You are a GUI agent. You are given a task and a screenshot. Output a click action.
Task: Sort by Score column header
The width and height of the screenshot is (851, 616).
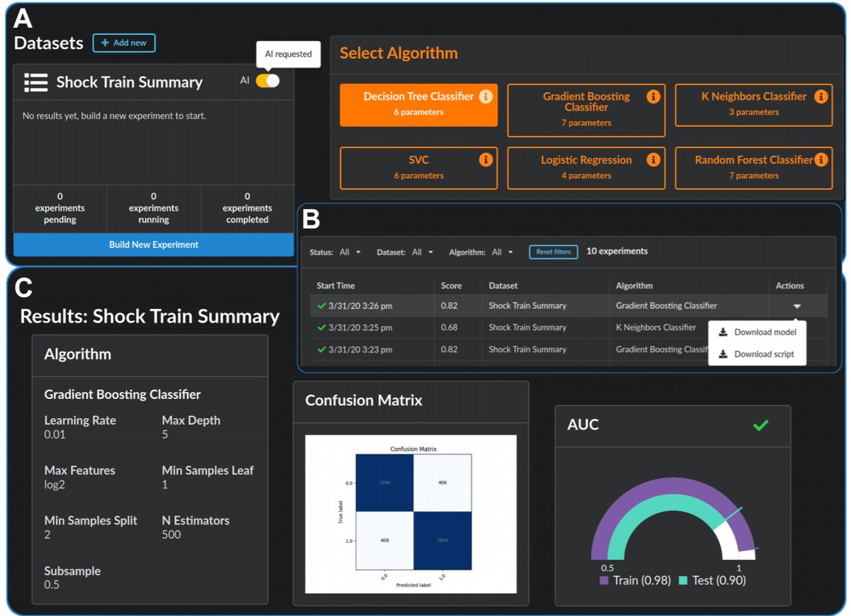click(451, 286)
